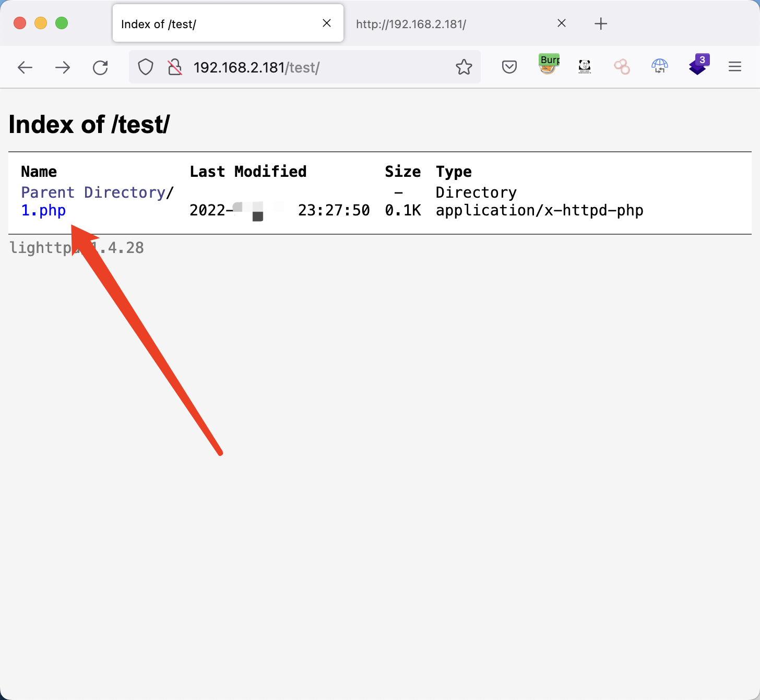Bookmark this page with the star
This screenshot has width=760, height=700.
(464, 67)
